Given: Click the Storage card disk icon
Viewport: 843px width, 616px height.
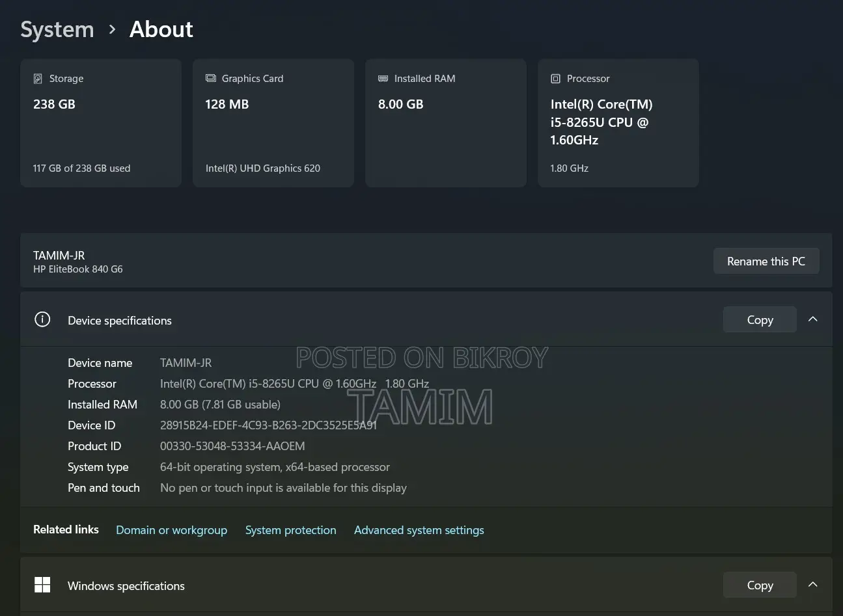Looking at the screenshot, I should point(38,79).
